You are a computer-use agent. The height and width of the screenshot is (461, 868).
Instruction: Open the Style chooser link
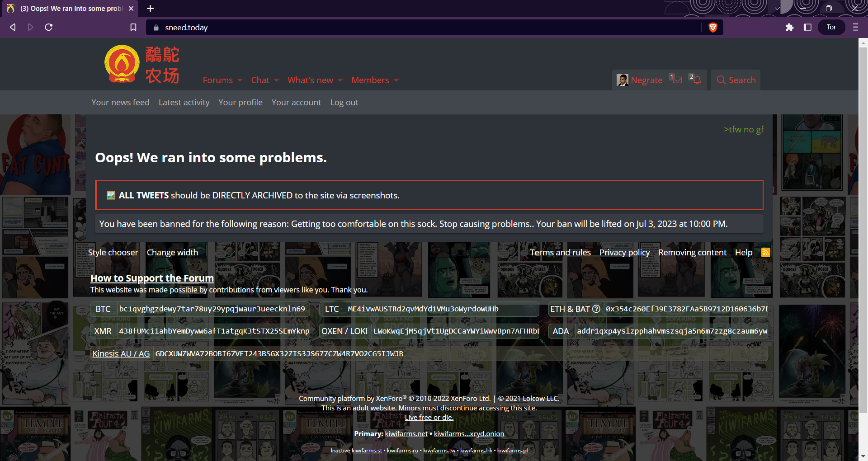pyautogui.click(x=113, y=252)
